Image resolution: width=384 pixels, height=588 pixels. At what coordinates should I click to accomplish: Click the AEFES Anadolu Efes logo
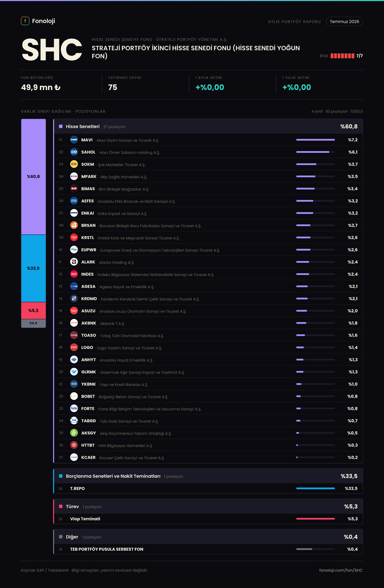coord(74,201)
